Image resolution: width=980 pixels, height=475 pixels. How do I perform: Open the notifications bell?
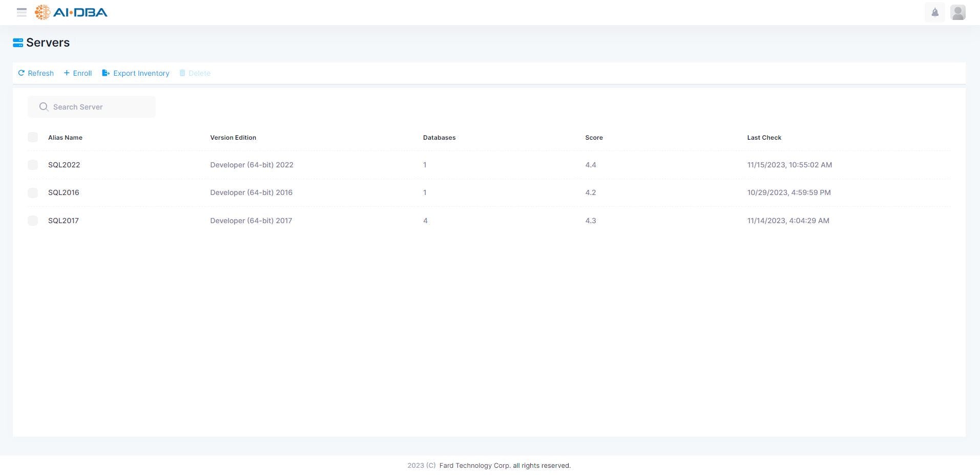pos(934,12)
